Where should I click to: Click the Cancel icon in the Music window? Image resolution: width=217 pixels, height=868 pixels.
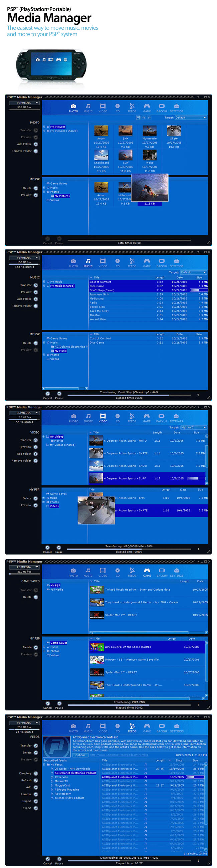[x=48, y=393]
